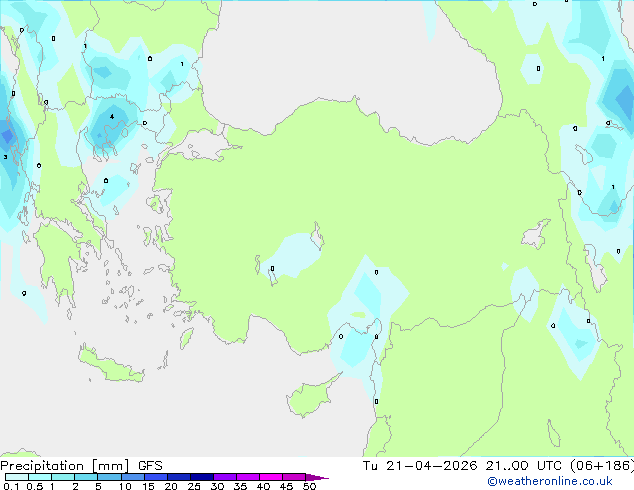Click the precipitation value 4 over Bulgaria

pyautogui.click(x=112, y=117)
